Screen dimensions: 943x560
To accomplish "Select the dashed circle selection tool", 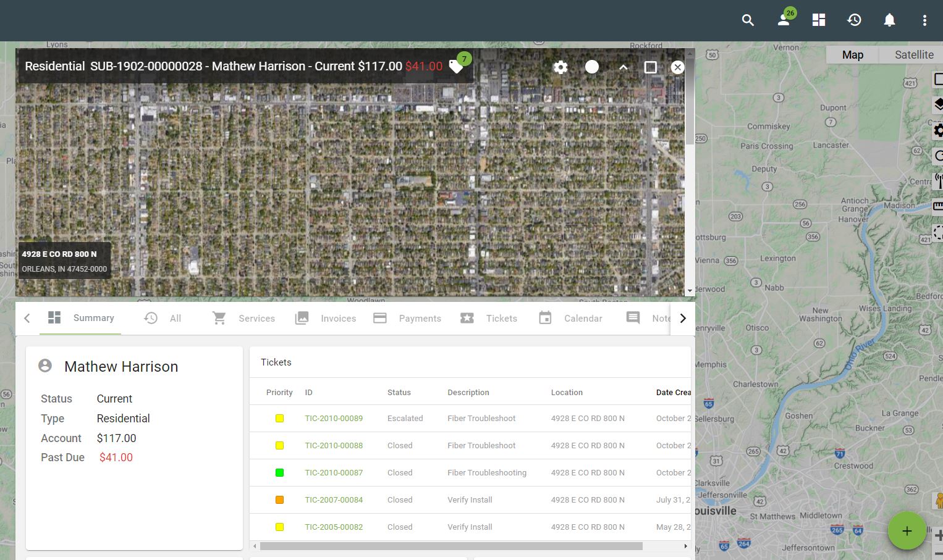I will pyautogui.click(x=938, y=232).
